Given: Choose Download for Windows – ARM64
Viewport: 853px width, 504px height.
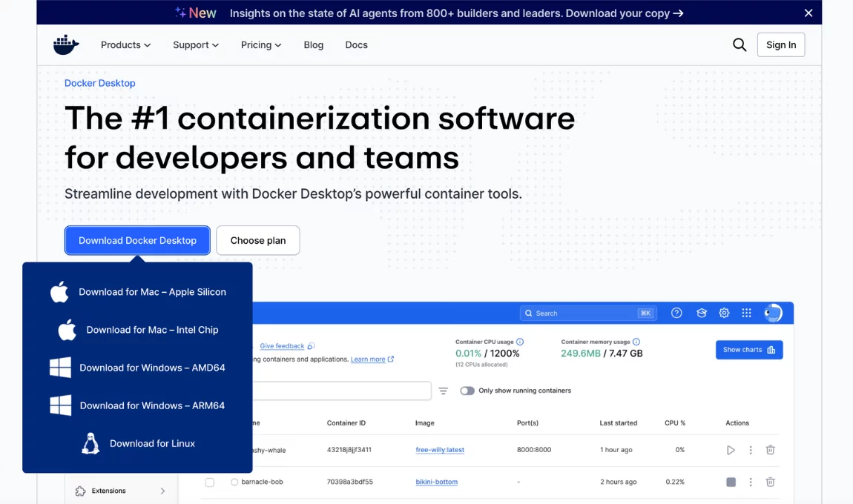Looking at the screenshot, I should point(138,405).
